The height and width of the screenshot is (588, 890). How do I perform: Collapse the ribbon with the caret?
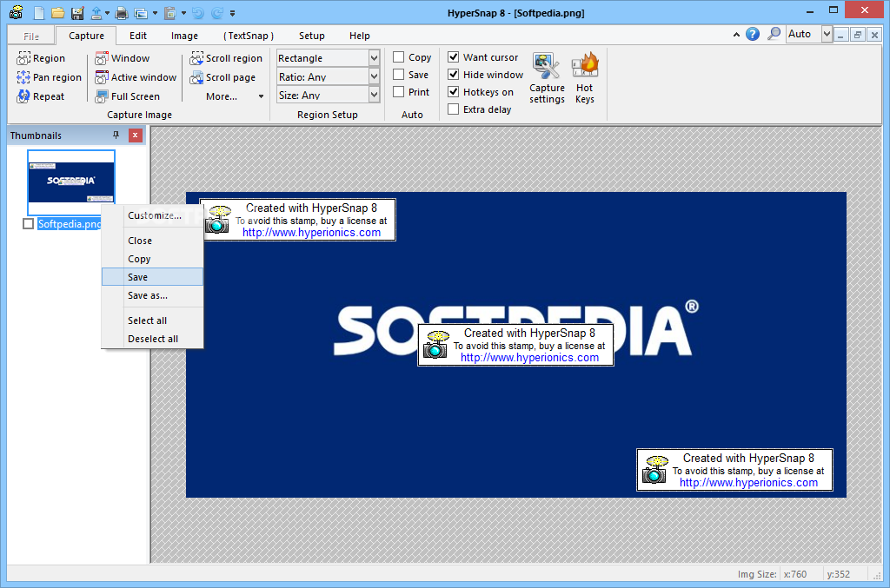[x=736, y=35]
